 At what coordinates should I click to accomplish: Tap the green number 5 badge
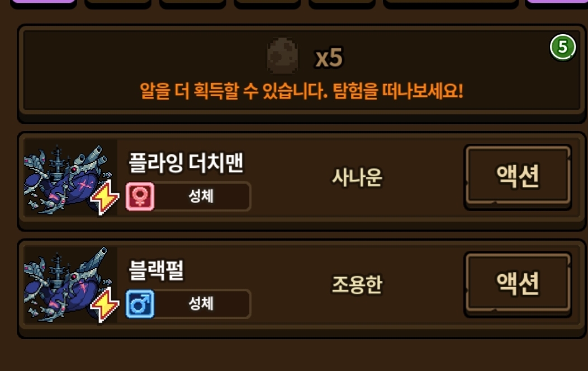pyautogui.click(x=562, y=48)
